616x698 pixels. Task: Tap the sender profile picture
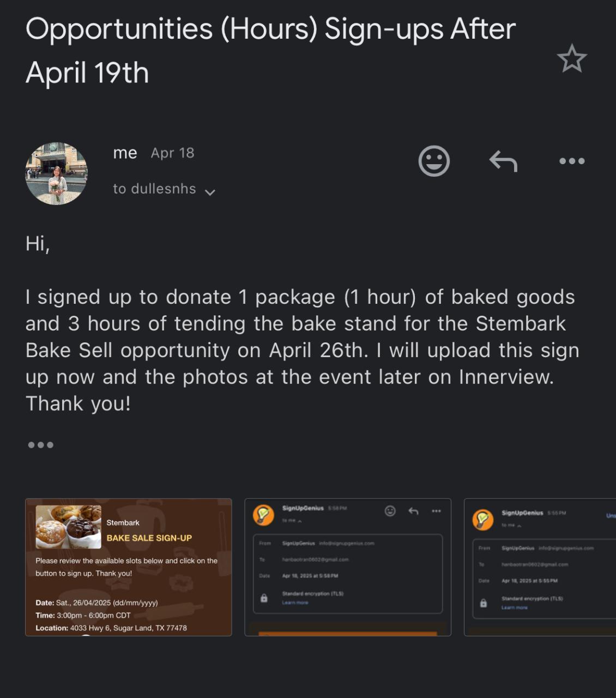[x=57, y=173]
